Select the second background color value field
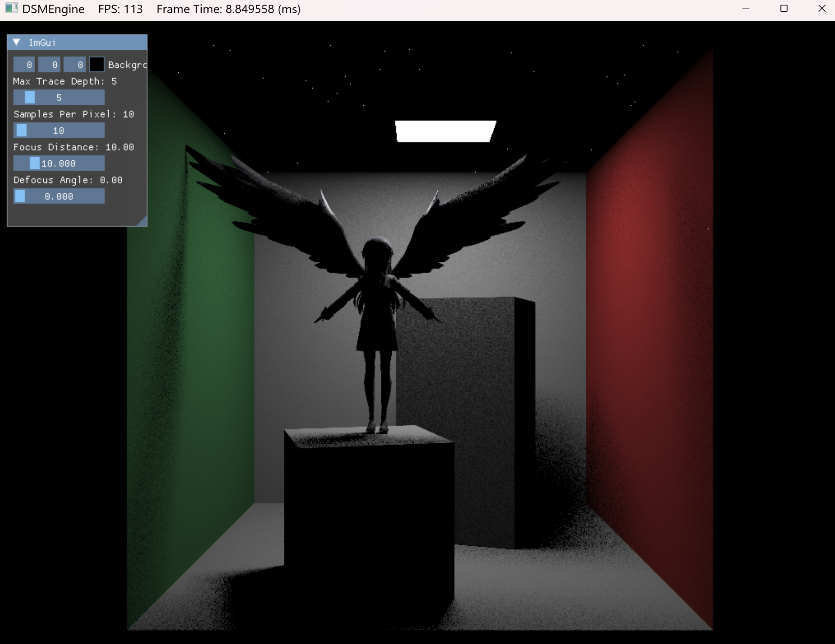 click(49, 64)
